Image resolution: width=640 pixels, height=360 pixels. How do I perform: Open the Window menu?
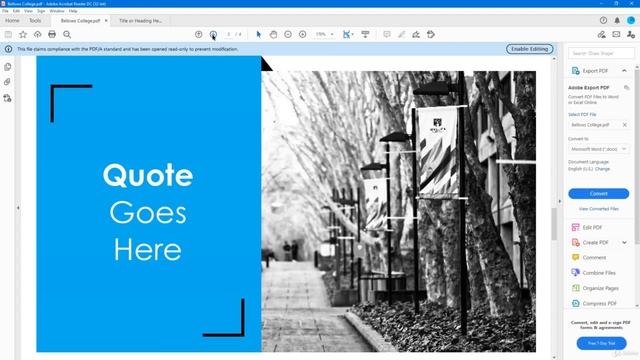pos(57,11)
